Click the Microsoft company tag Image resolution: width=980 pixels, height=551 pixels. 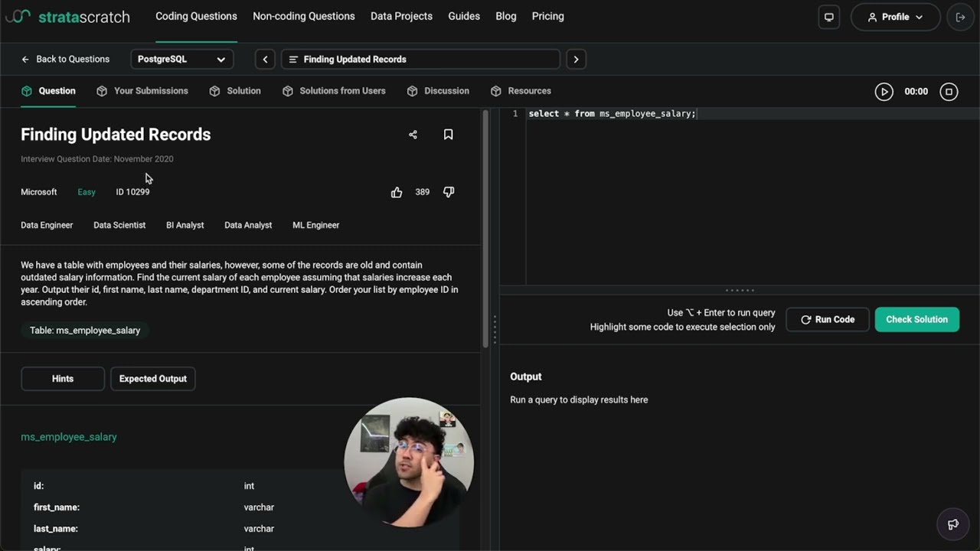tap(39, 192)
